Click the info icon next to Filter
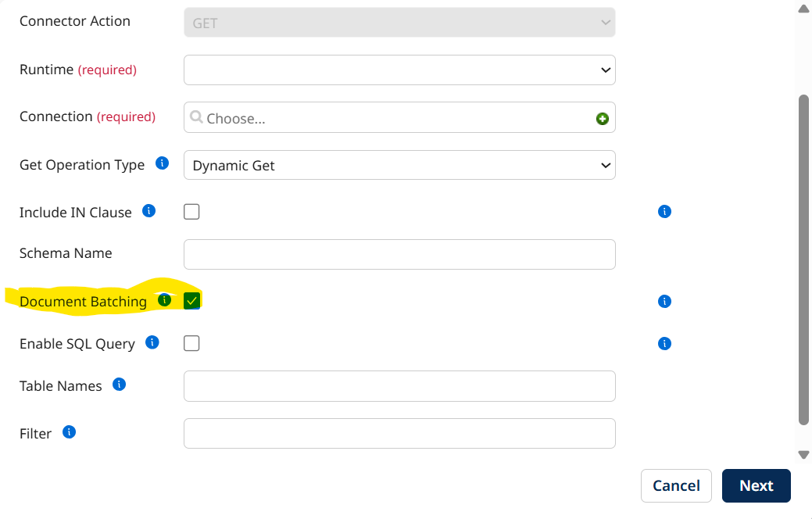This screenshot has height=519, width=812. (x=69, y=431)
